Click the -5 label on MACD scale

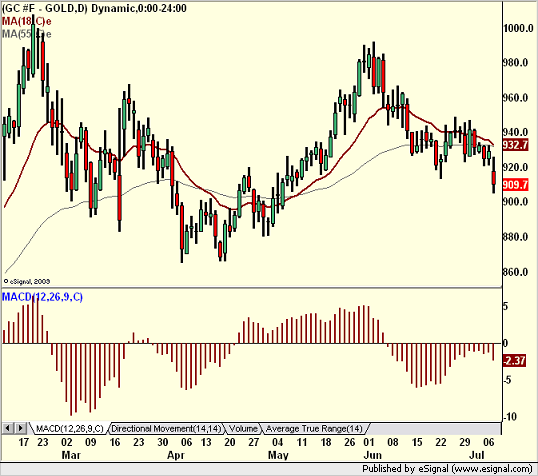coord(507,380)
